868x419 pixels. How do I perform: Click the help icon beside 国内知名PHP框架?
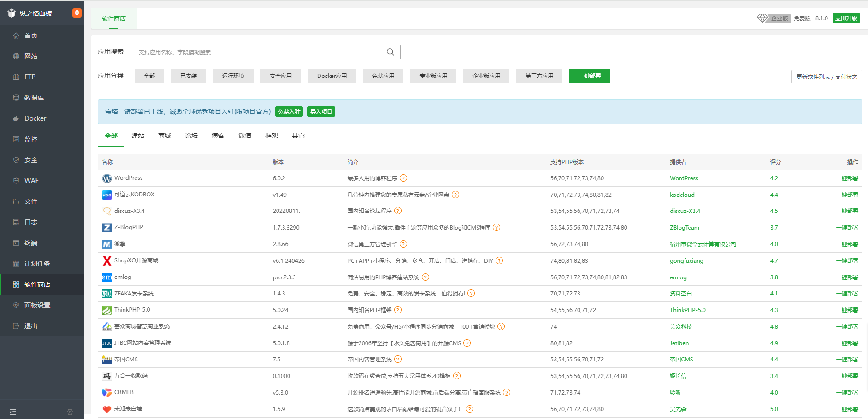tap(398, 310)
